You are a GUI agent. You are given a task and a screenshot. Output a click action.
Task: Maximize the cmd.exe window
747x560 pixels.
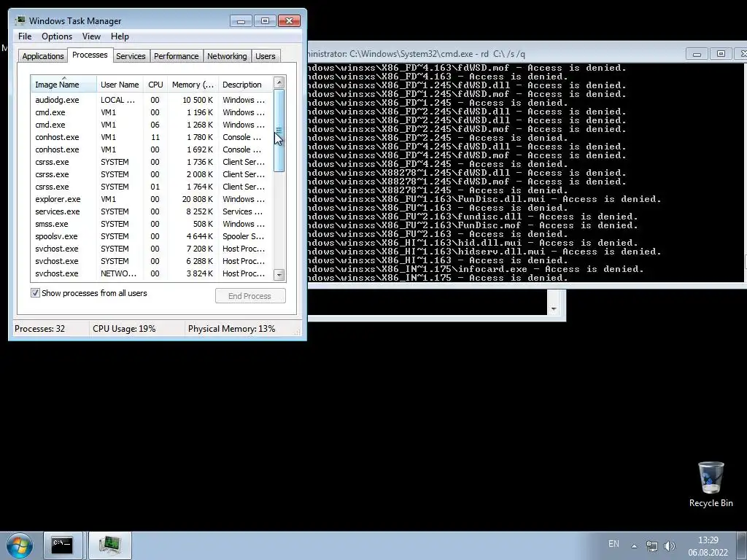pos(721,54)
